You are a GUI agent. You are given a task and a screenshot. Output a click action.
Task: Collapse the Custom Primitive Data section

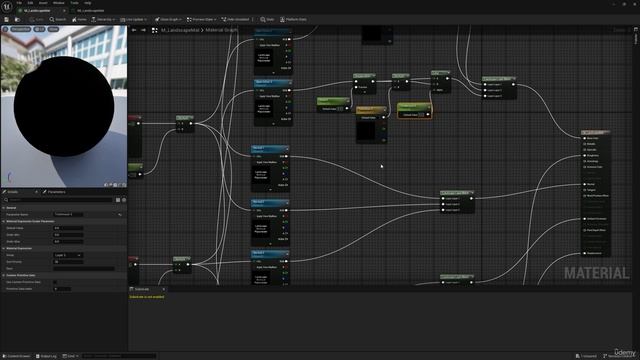4,275
